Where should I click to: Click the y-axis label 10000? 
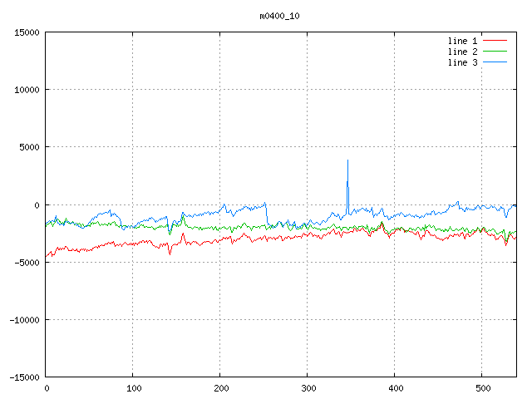(27, 90)
